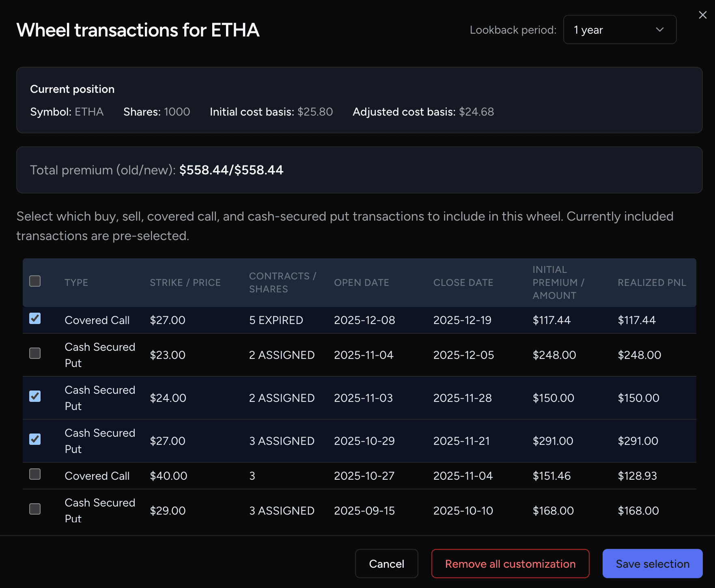
Task: Click the INITIAL PREMIUM / AMOUNT header
Action: pos(558,283)
